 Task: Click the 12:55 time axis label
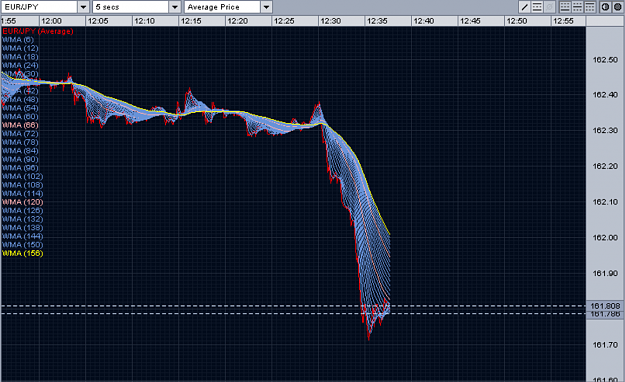563,21
